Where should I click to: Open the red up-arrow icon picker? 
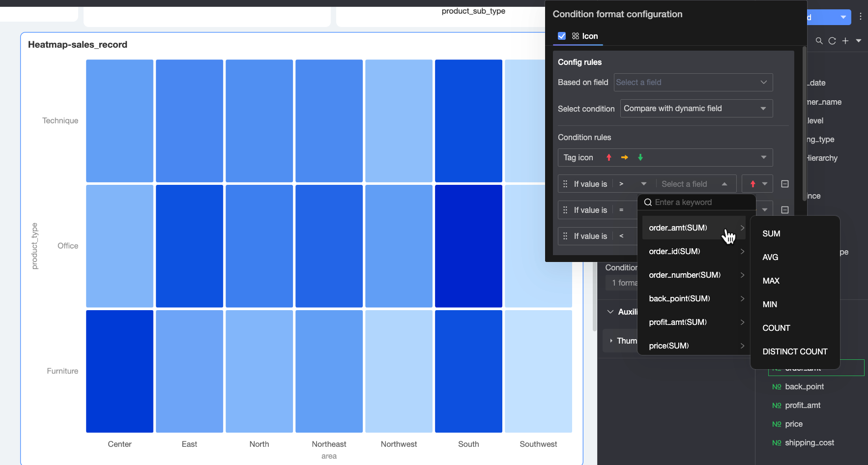757,184
